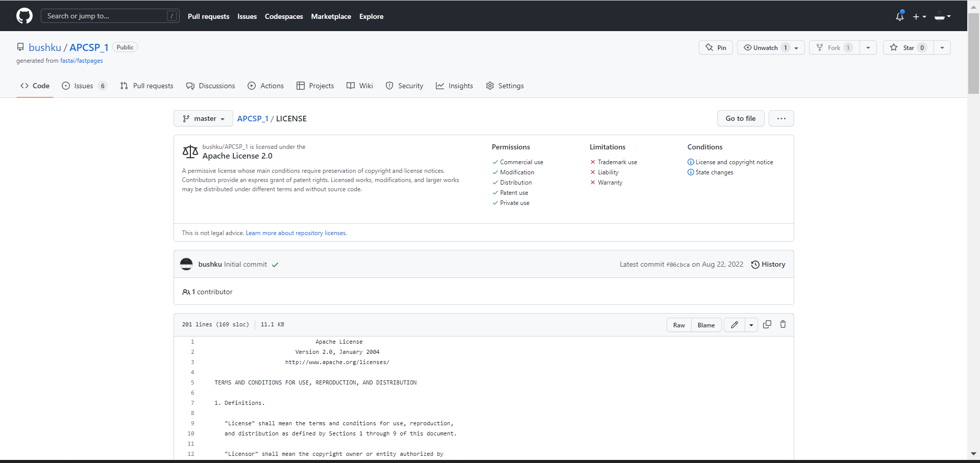Open Explore in top navigation
Image resolution: width=980 pixels, height=463 pixels.
tap(371, 16)
